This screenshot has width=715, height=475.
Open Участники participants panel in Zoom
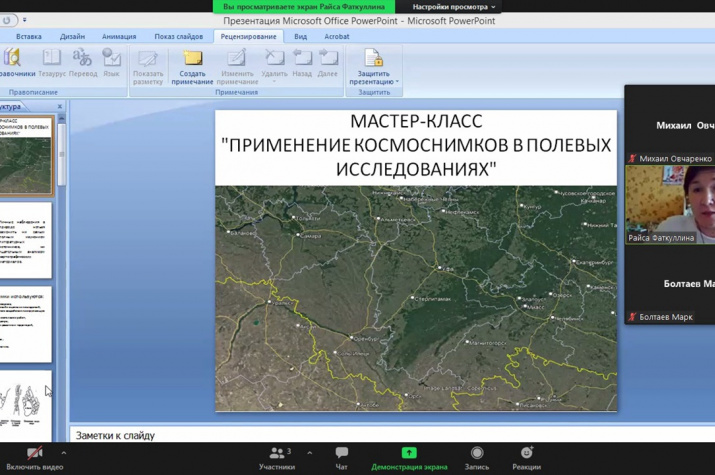[277, 459]
